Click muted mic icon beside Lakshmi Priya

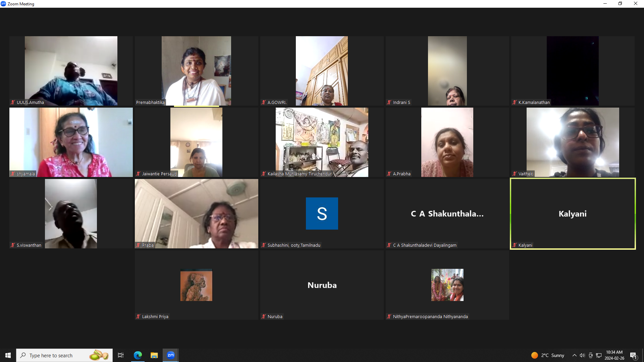138,317
